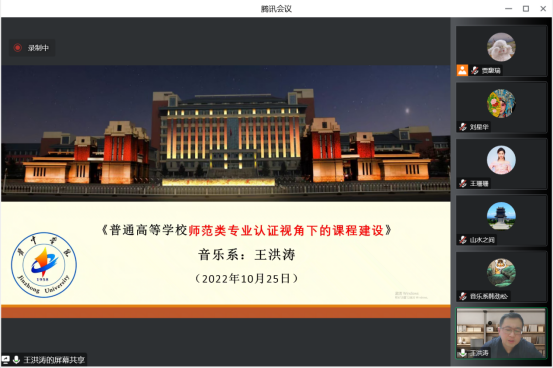Screen dimensions: 553x368
Task: Click the 录制中 recording status label
Action: [x=38, y=48]
